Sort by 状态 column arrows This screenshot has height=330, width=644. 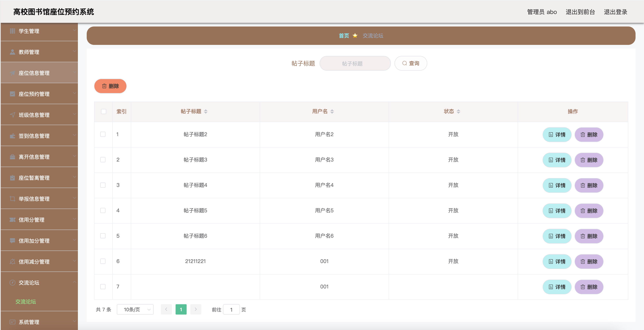458,111
